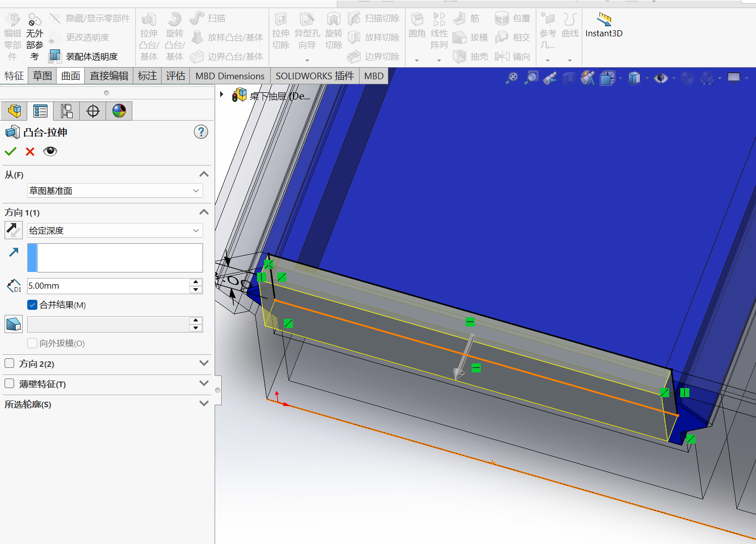756x544 pixels.
Task: Switch to the Evaluate (评估) tab
Action: coord(176,76)
